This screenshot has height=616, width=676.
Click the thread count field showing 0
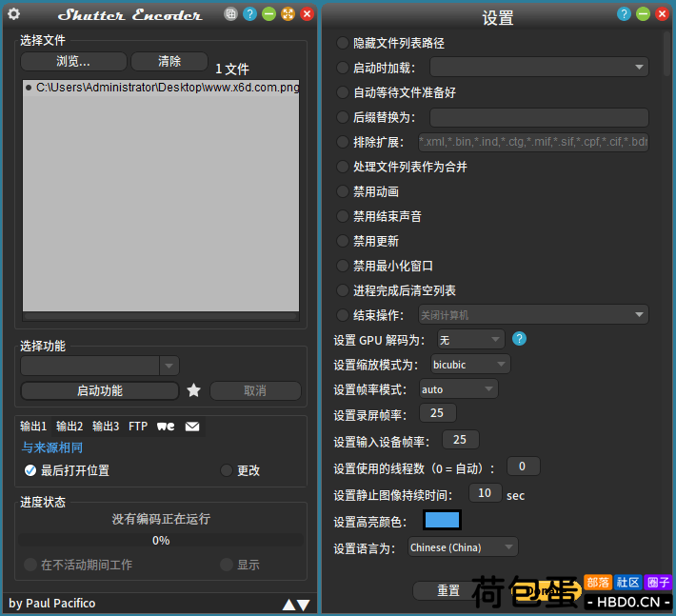[523, 466]
